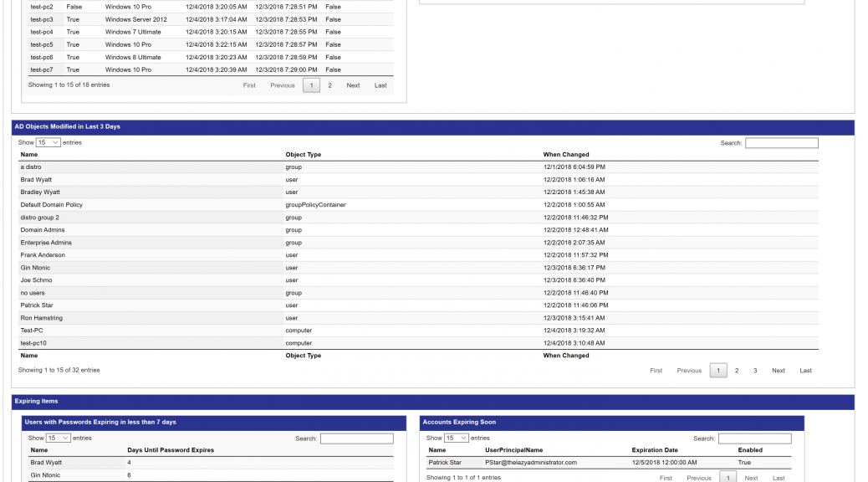Click 'Patrick Star' in AD Objects table
Screen dimensions: 868x482
tap(37, 305)
